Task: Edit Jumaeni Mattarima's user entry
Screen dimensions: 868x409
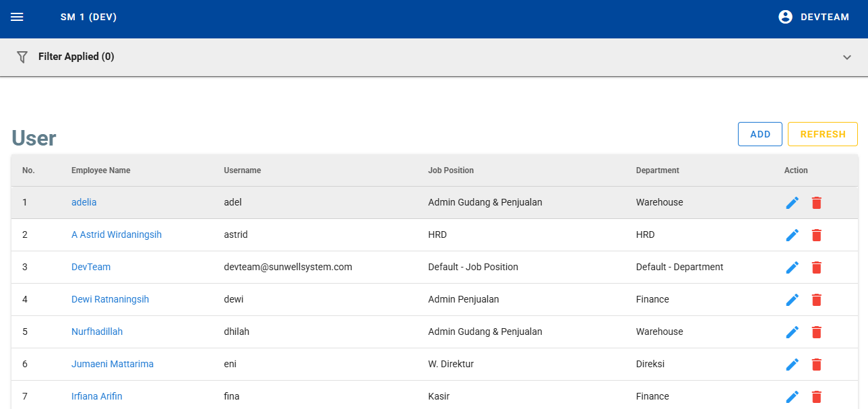Action: [x=793, y=365]
